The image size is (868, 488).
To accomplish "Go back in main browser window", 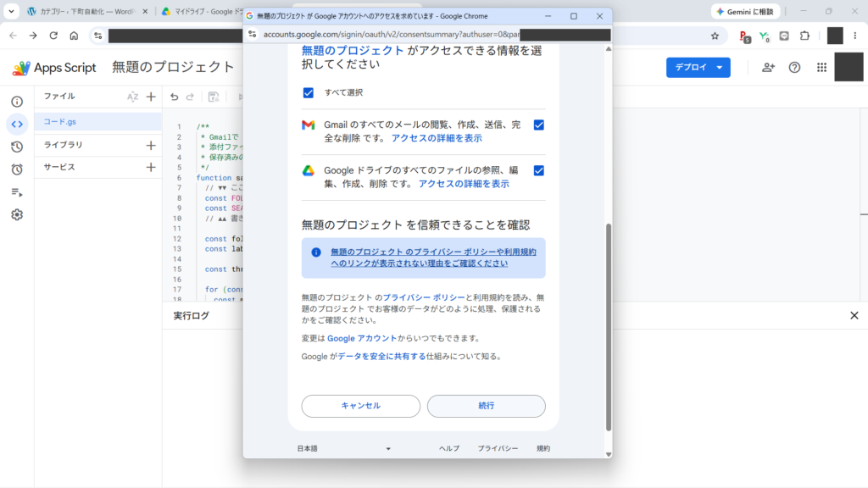I will (x=14, y=36).
